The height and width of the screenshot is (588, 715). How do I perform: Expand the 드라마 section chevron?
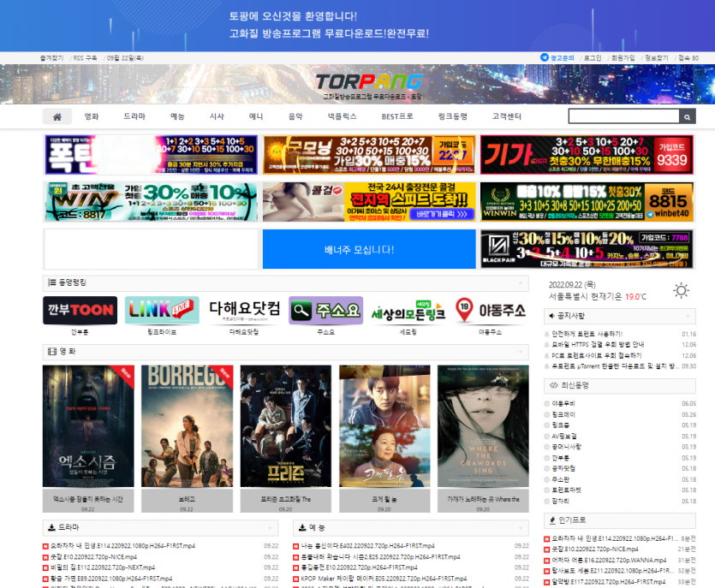tap(273, 528)
